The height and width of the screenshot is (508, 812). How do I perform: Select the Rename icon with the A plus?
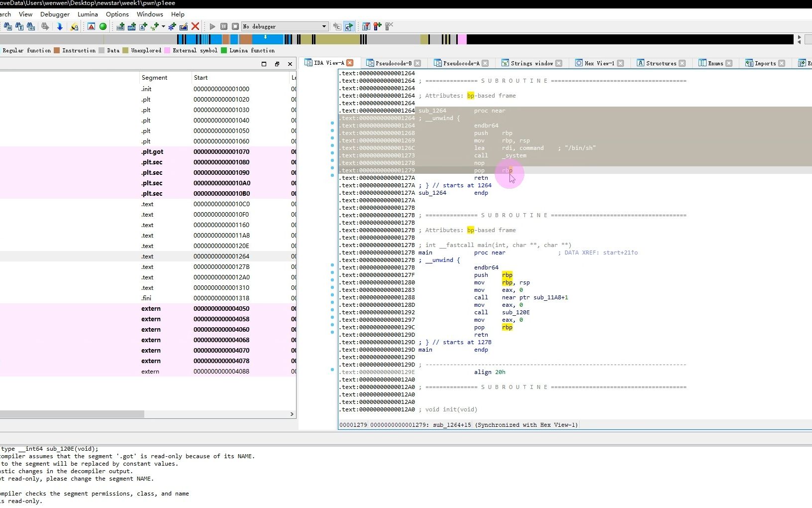click(x=143, y=26)
